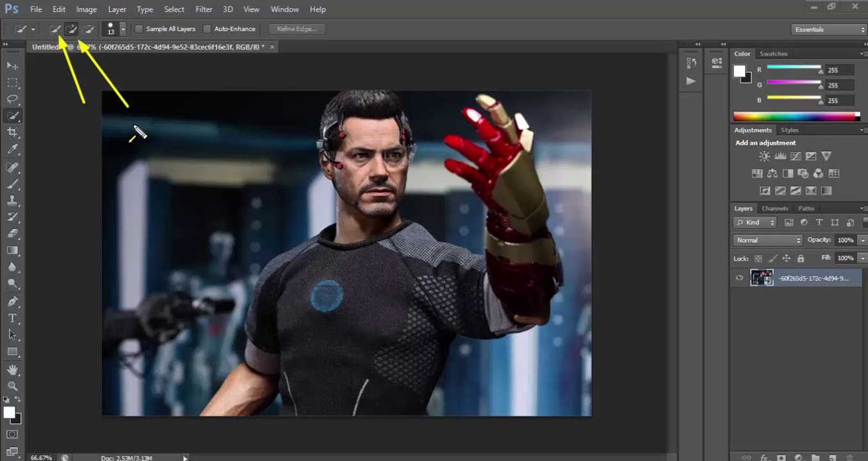
Task: Enable Sample All Layers checkbox
Action: pyautogui.click(x=139, y=29)
